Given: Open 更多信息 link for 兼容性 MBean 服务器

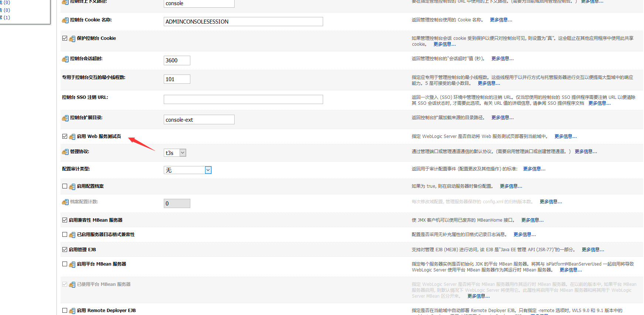Looking at the screenshot, I should tap(532, 220).
